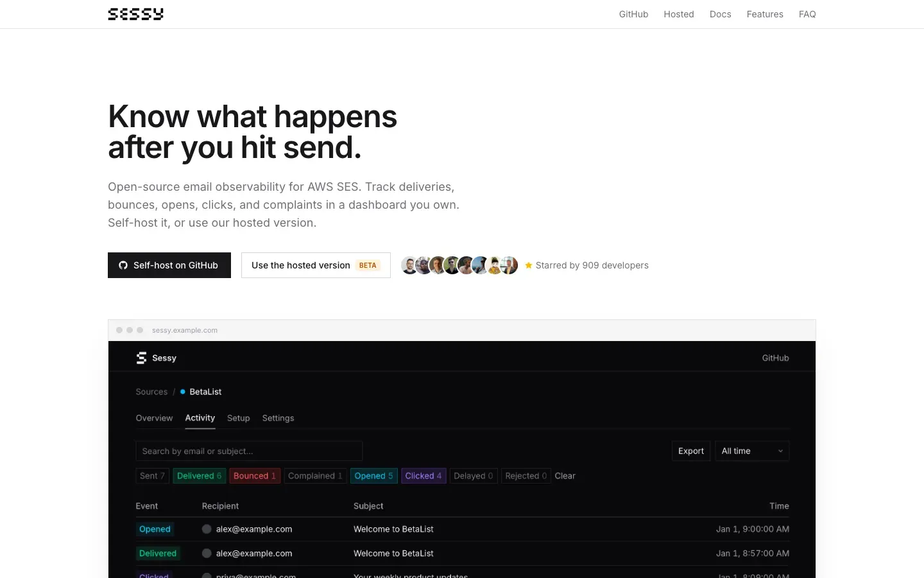Click the Sessy S logo in dashboard
The image size is (924, 578).
tap(141, 358)
